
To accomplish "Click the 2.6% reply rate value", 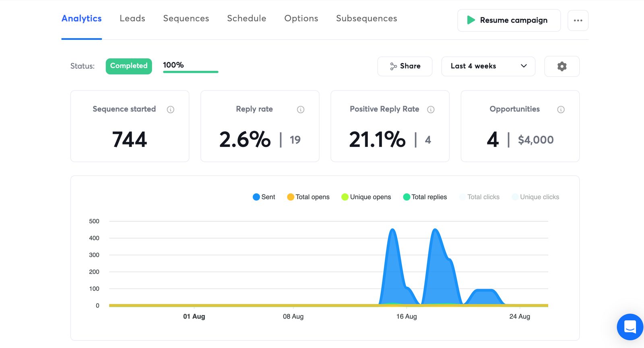I will 245,140.
